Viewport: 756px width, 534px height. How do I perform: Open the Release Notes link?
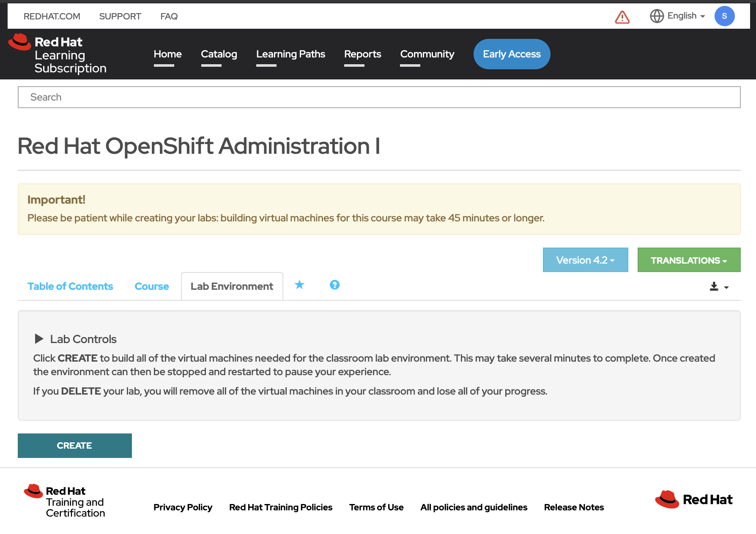(x=574, y=507)
